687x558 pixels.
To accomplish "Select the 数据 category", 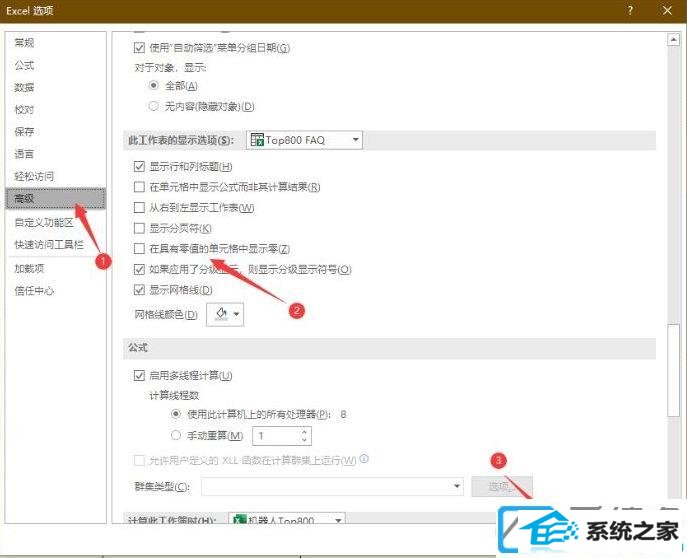I will pyautogui.click(x=24, y=87).
